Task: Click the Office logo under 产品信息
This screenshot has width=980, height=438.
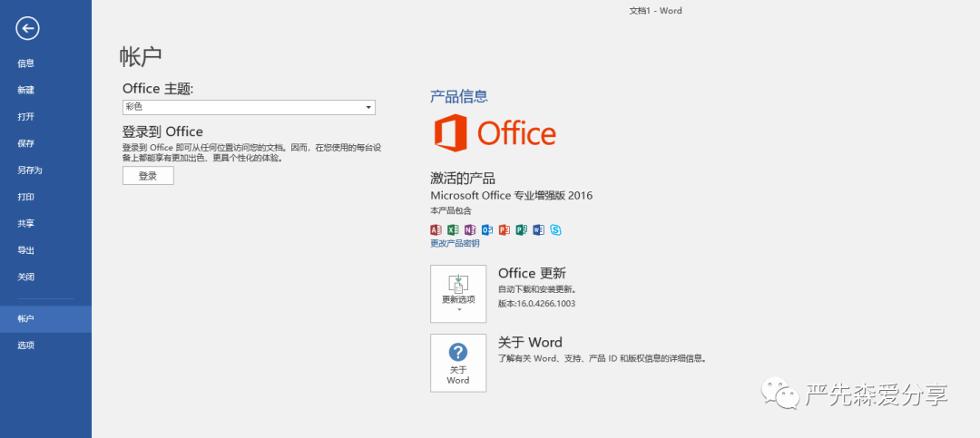Action: tap(495, 133)
